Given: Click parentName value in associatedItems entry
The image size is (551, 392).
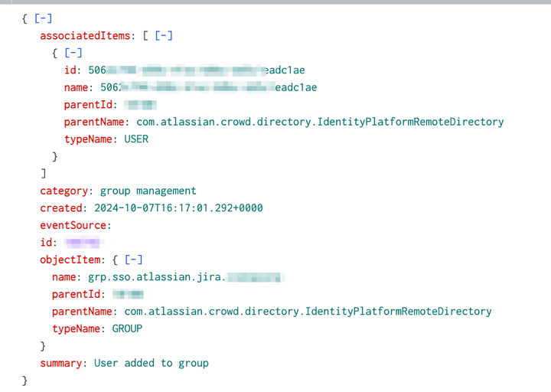Looking at the screenshot, I should click(x=320, y=122).
